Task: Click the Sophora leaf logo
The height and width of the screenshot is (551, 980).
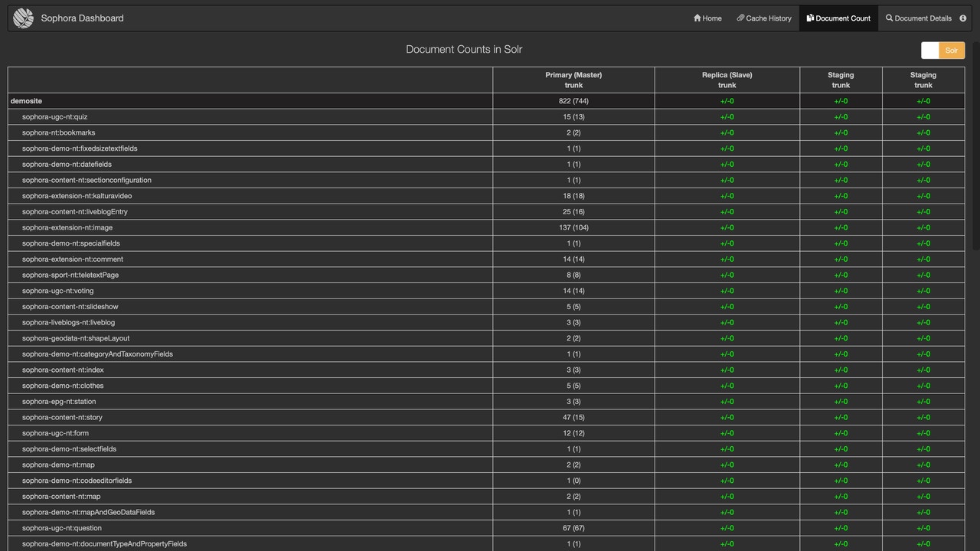Action: click(x=22, y=18)
